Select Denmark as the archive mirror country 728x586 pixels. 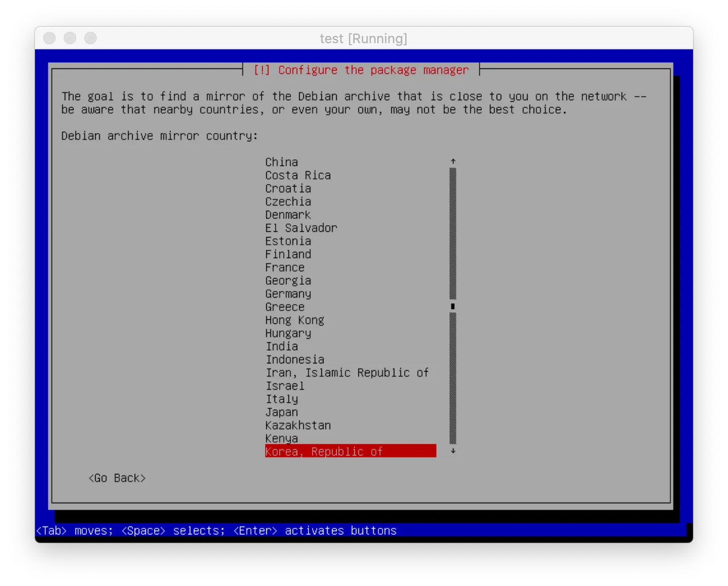coord(288,215)
